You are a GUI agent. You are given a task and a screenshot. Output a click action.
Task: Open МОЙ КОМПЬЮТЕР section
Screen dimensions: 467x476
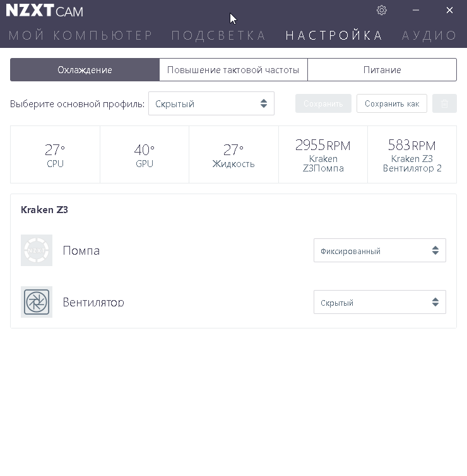pyautogui.click(x=81, y=35)
